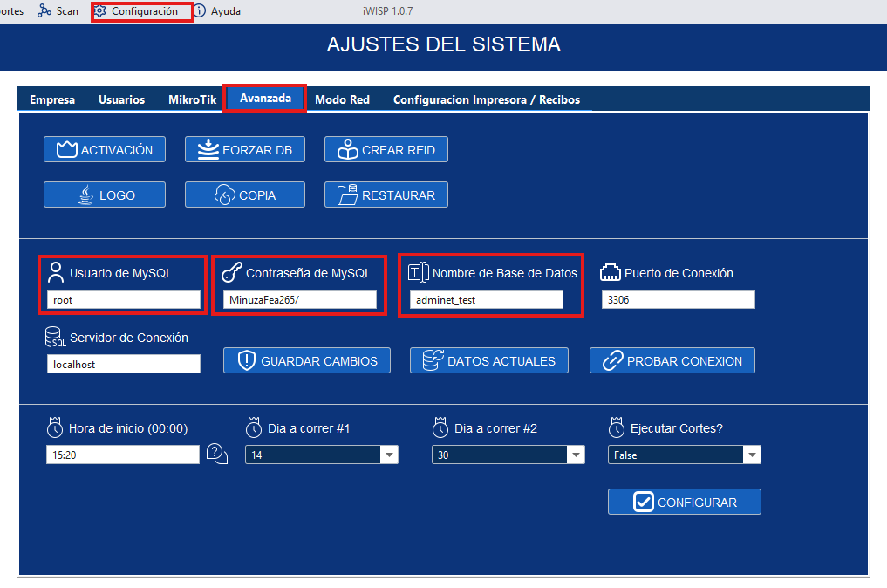The image size is (887, 588).
Task: Click the RESTAURAR folder button
Action: tap(386, 195)
